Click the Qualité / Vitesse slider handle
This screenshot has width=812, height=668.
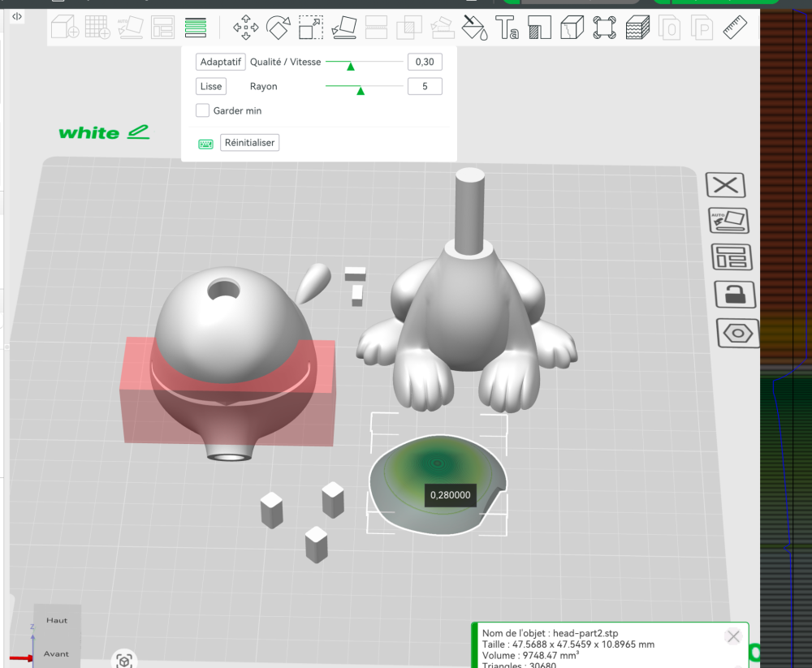(351, 66)
